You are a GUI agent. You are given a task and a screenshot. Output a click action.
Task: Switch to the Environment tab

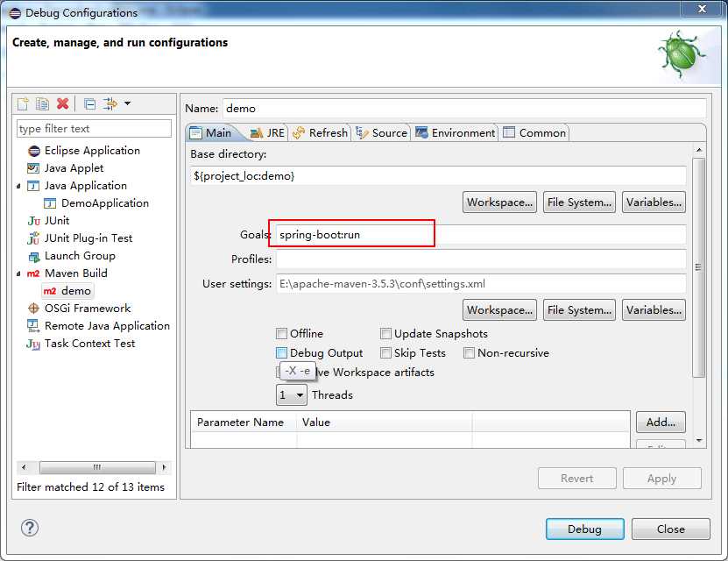tap(456, 133)
